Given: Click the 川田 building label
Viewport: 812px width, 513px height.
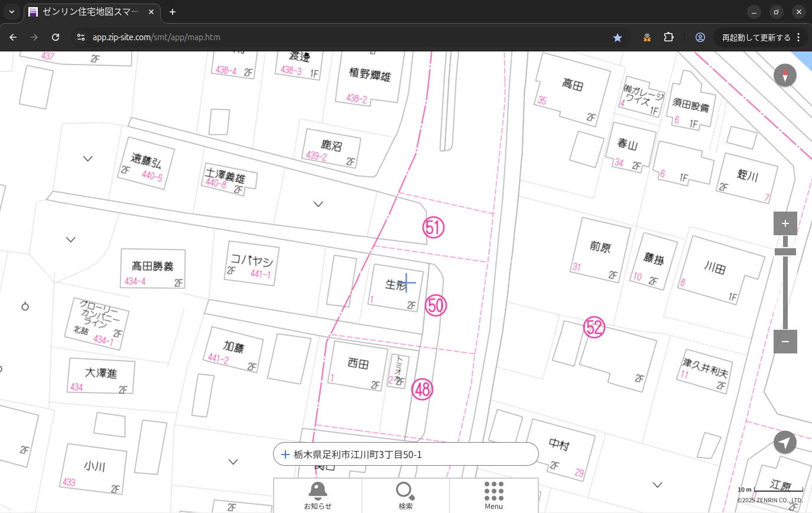Looking at the screenshot, I should tap(715, 269).
